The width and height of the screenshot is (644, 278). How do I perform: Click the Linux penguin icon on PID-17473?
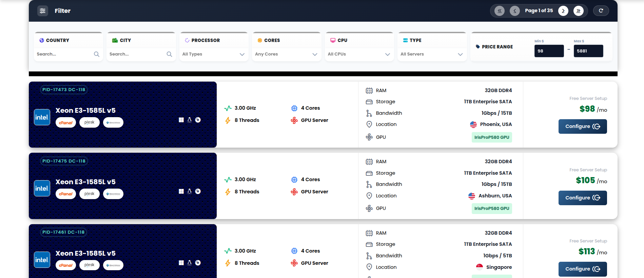190,120
